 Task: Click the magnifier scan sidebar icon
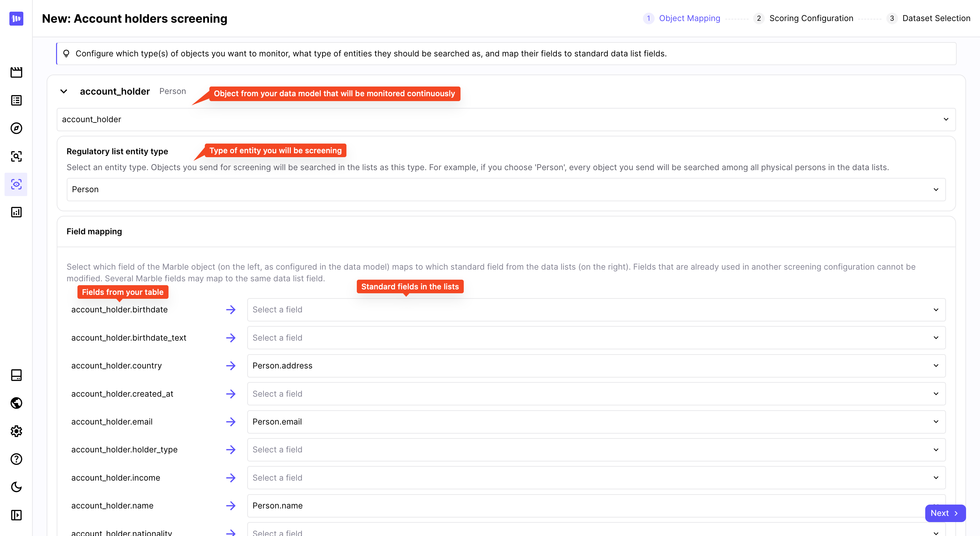coord(16,156)
